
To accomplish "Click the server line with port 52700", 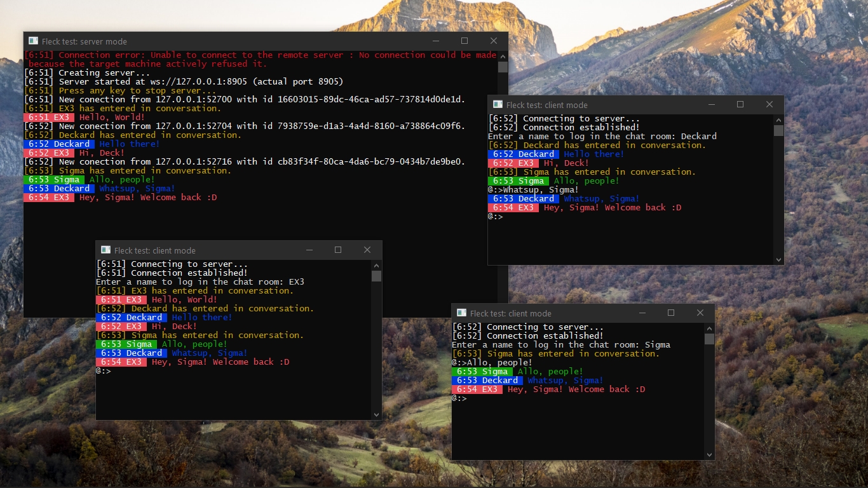I will coord(245,100).
